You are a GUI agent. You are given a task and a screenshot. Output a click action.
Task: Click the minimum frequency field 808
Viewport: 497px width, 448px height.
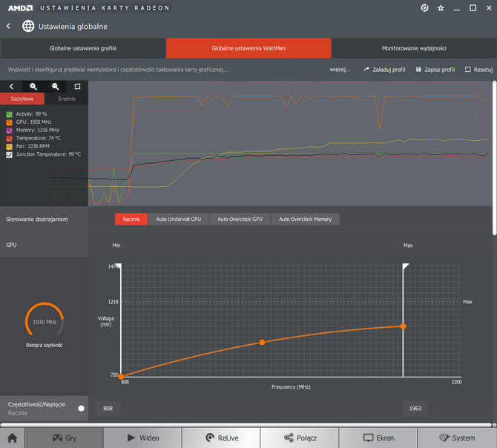pos(108,409)
